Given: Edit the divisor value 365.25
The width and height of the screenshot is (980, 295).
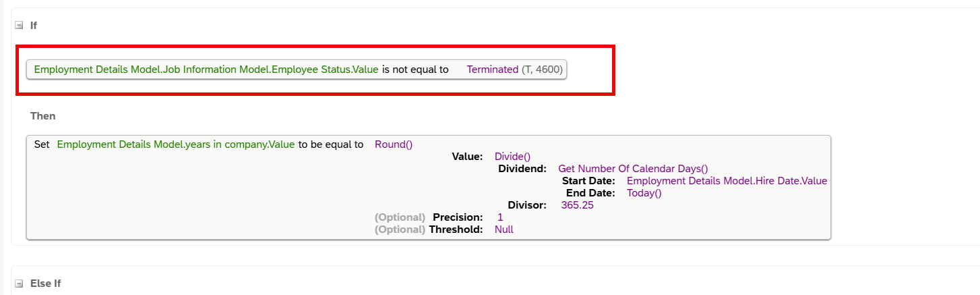Looking at the screenshot, I should pyautogui.click(x=577, y=205).
